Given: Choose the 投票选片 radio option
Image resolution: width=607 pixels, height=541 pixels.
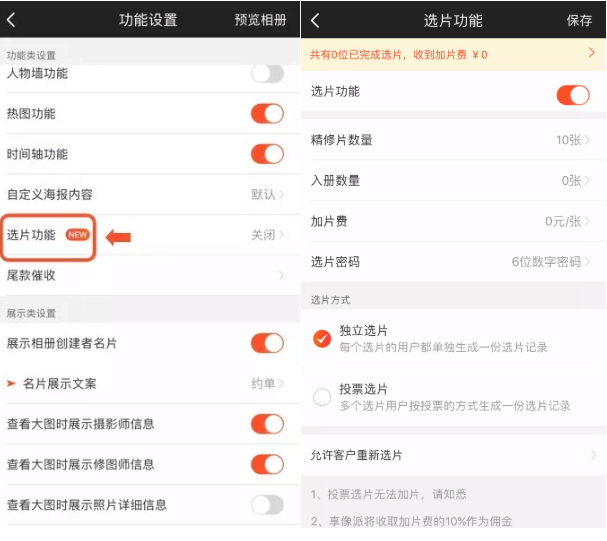Looking at the screenshot, I should [x=322, y=397].
